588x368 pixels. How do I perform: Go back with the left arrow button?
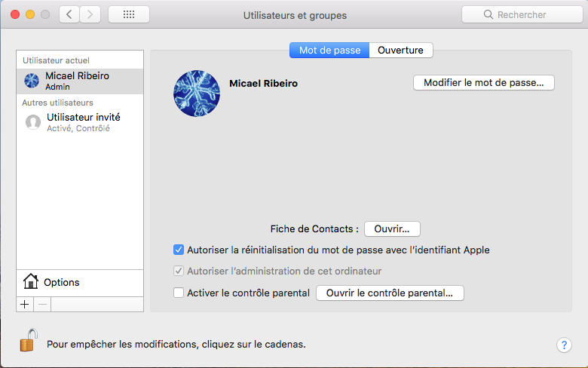point(69,14)
